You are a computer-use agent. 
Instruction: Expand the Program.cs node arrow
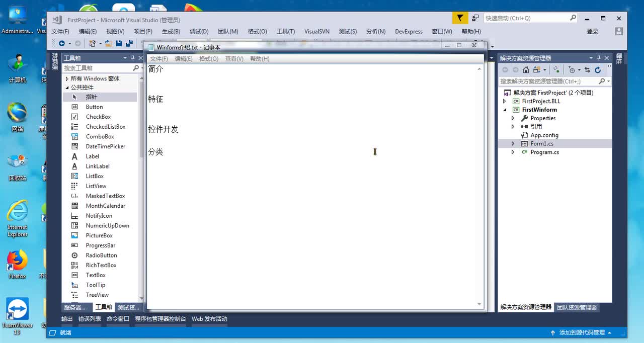click(x=513, y=152)
